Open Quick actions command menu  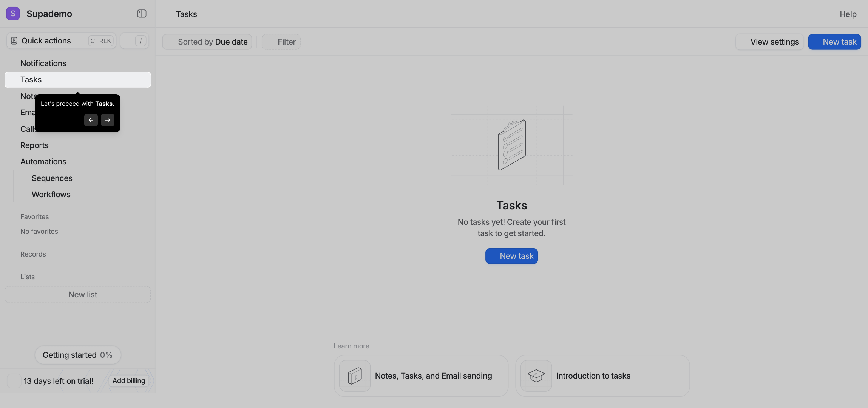(61, 41)
